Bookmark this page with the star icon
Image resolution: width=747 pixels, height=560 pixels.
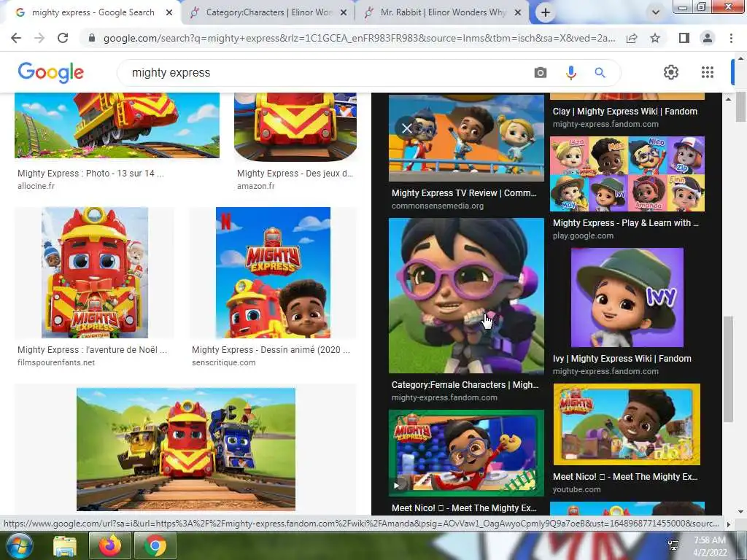pyautogui.click(x=655, y=38)
